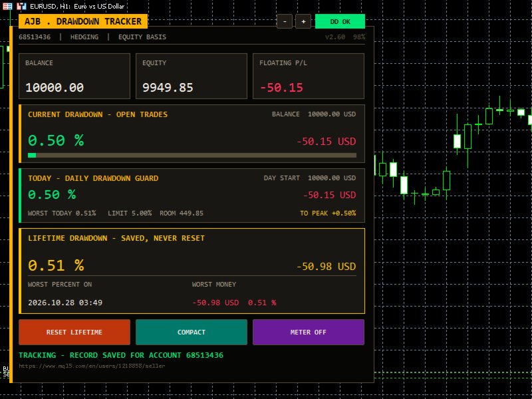This screenshot has width=532, height=399.
Task: Click the green DD OK status badge
Action: coord(340,21)
